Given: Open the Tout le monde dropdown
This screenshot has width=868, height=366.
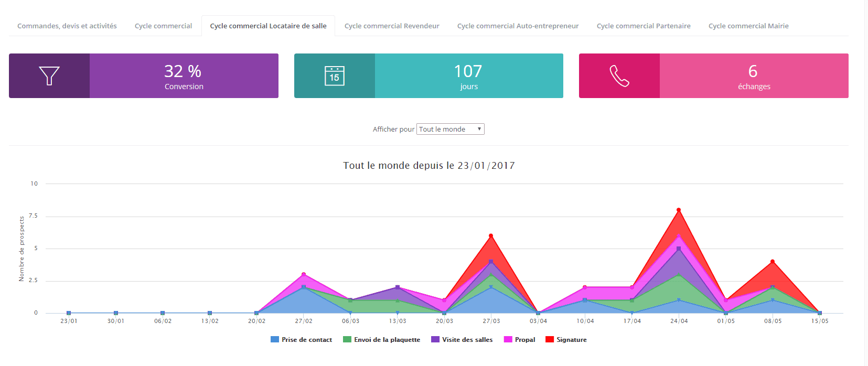Looking at the screenshot, I should (450, 129).
